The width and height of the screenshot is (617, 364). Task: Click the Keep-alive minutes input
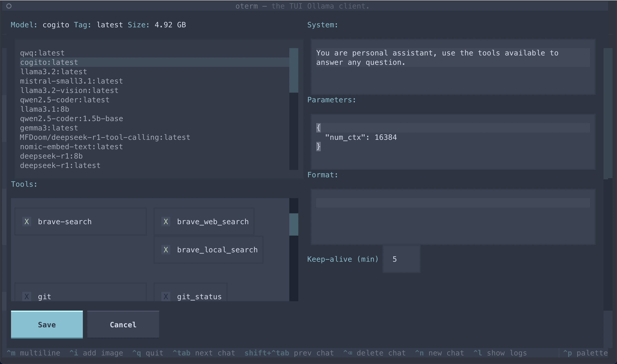pos(401,259)
